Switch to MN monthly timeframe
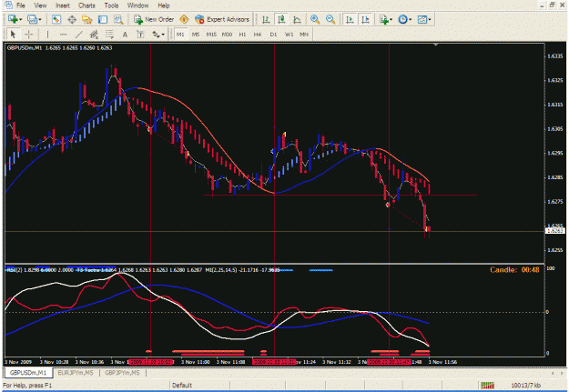569x392 pixels. coord(304,35)
